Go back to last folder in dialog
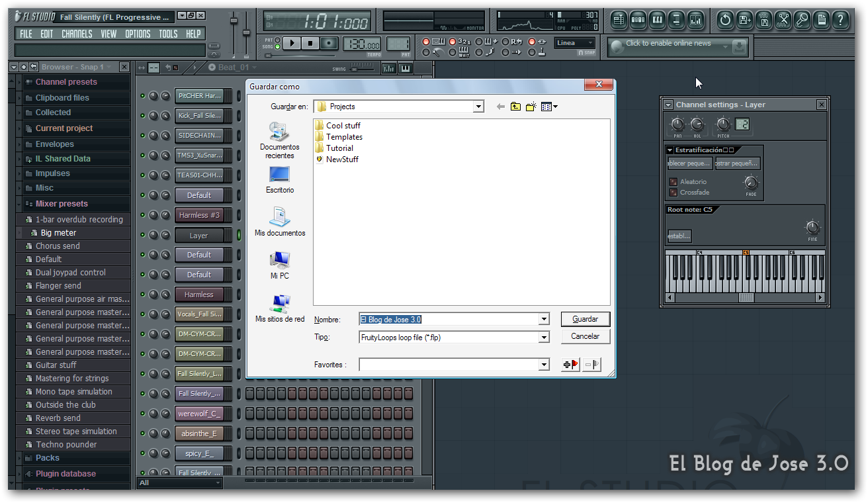Viewport: 868px width, 503px height. click(501, 107)
